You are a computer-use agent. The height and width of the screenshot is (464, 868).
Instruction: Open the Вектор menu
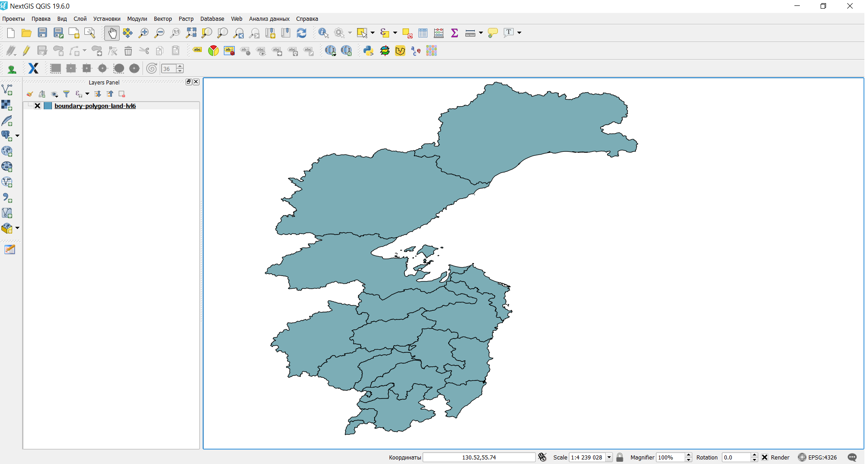click(162, 19)
